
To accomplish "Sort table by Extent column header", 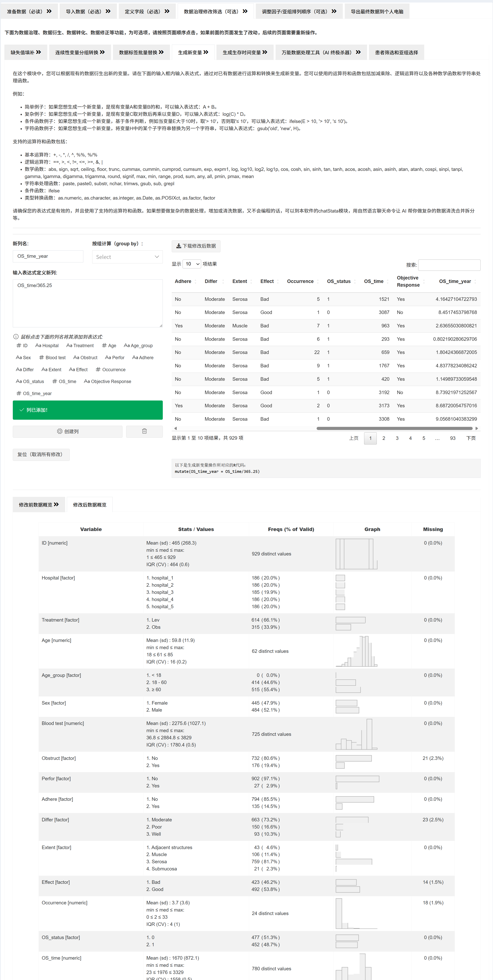I will coord(242,282).
